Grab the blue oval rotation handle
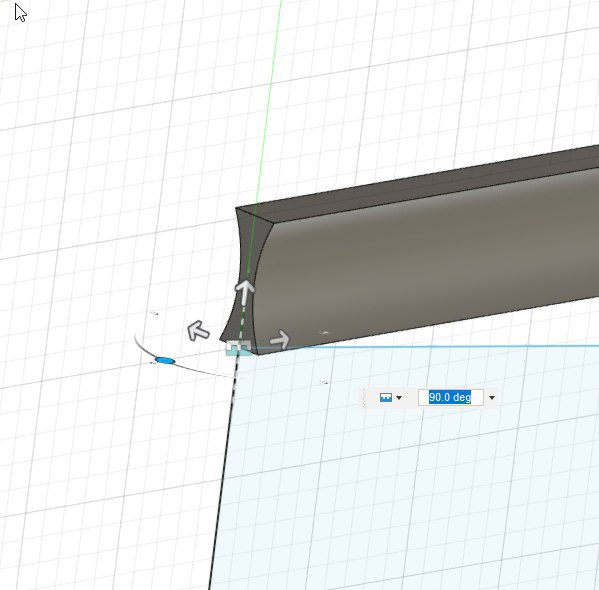 (165, 360)
